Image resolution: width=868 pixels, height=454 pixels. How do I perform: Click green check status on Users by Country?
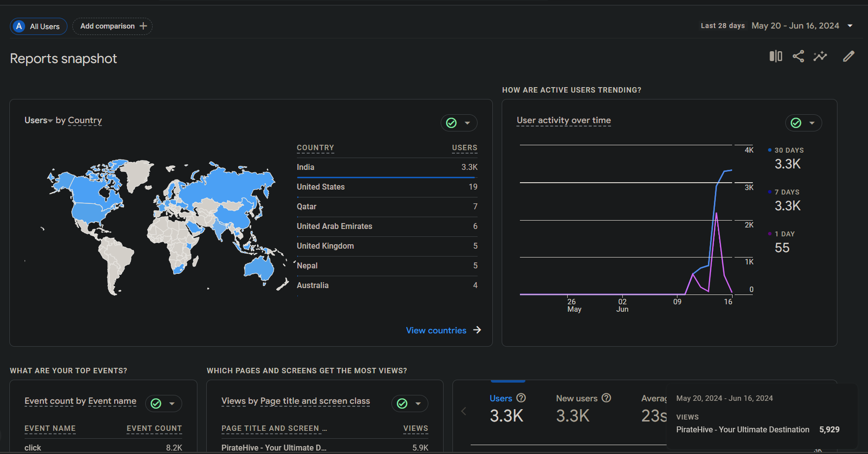451,123
